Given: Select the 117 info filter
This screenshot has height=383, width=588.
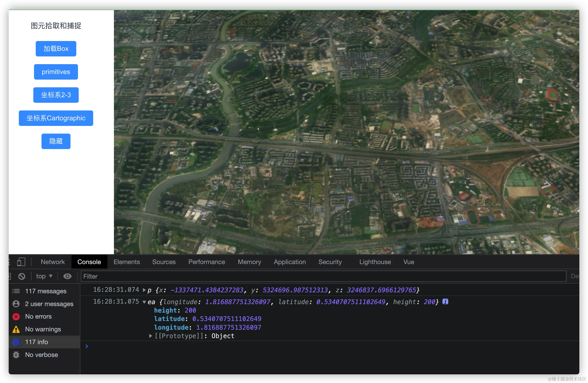Looking at the screenshot, I should point(36,342).
